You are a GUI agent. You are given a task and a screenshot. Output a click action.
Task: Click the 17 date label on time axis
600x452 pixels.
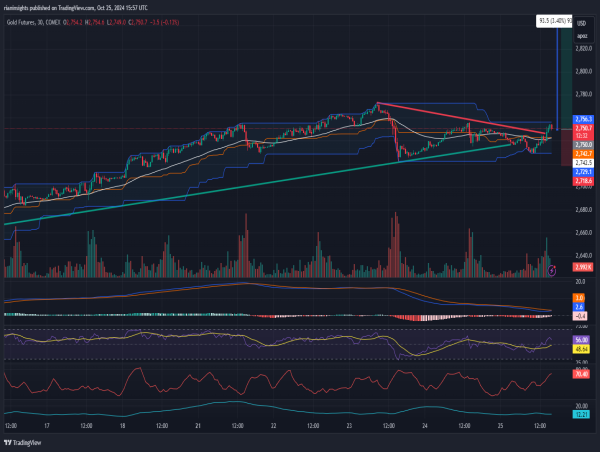(x=47, y=426)
